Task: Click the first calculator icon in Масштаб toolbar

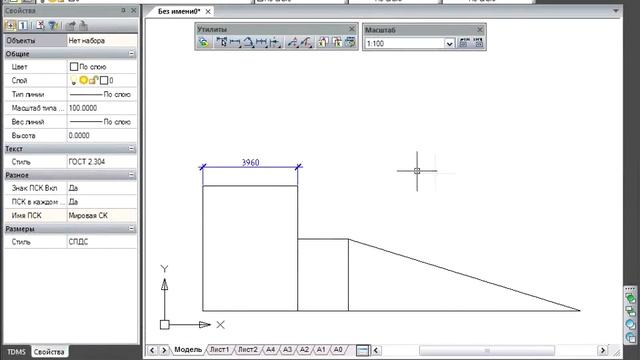Action: pyautogui.click(x=464, y=43)
